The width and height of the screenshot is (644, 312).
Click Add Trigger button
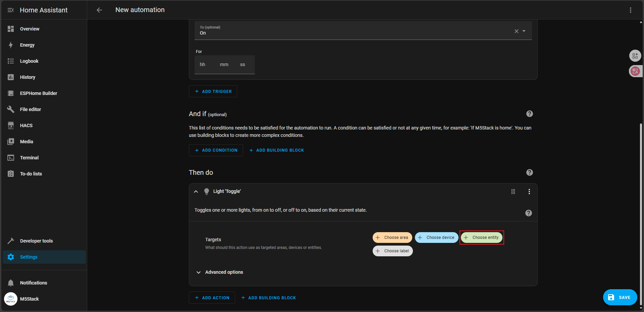point(213,91)
